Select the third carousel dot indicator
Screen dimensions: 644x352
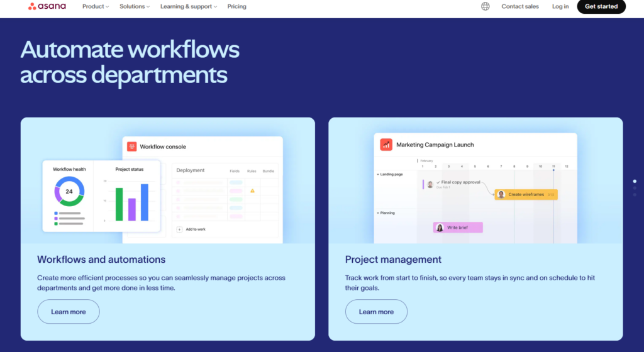click(x=635, y=195)
